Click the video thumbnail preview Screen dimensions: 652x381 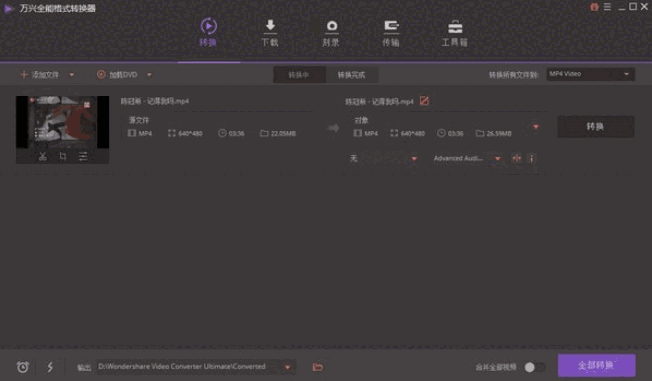pos(62,122)
